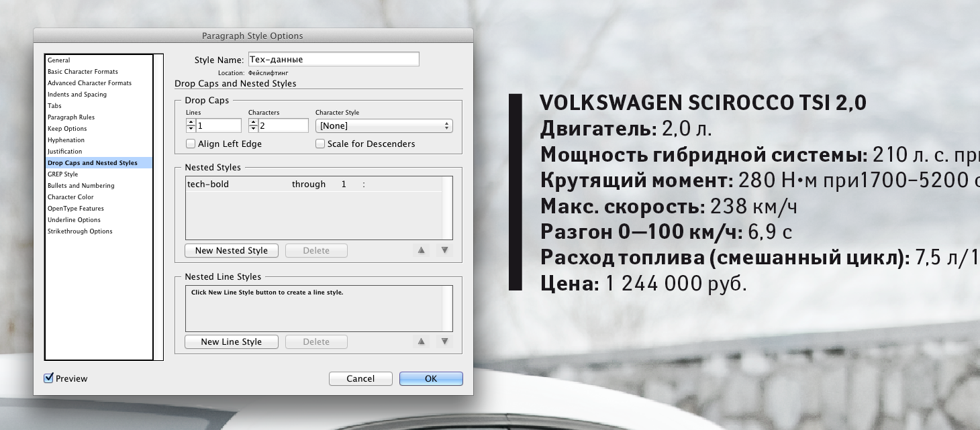Click the Cancel button
This screenshot has width=980, height=430.
click(360, 378)
